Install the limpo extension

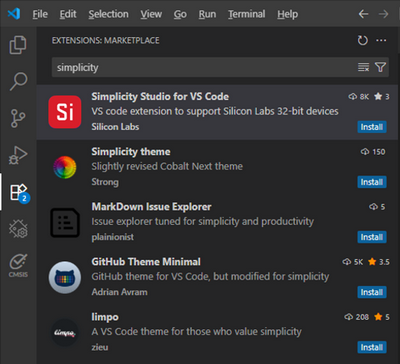pyautogui.click(x=372, y=347)
